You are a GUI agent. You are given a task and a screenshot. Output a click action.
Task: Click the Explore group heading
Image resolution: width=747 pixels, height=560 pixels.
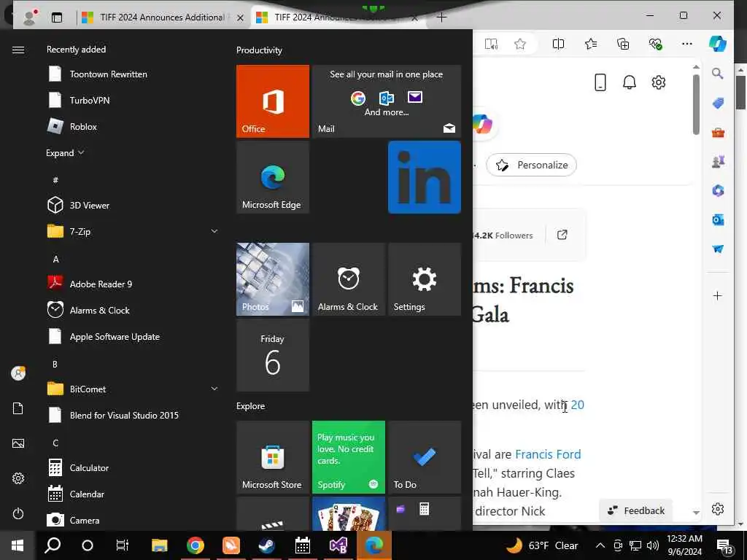point(251,405)
